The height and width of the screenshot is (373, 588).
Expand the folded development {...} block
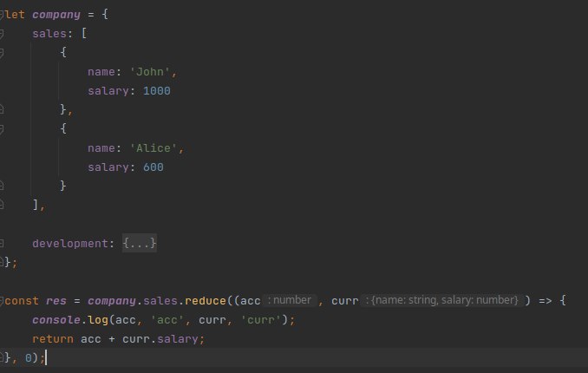140,243
